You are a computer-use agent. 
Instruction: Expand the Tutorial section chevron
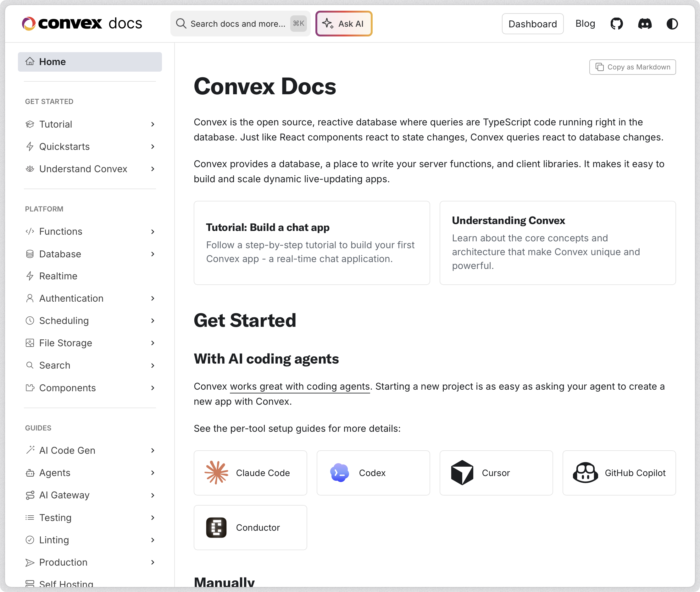point(153,124)
